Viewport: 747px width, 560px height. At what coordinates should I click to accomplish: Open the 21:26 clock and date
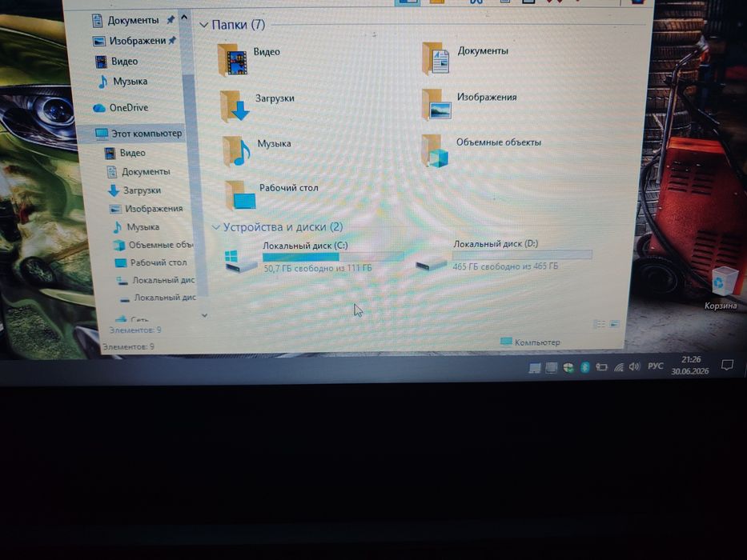690,366
